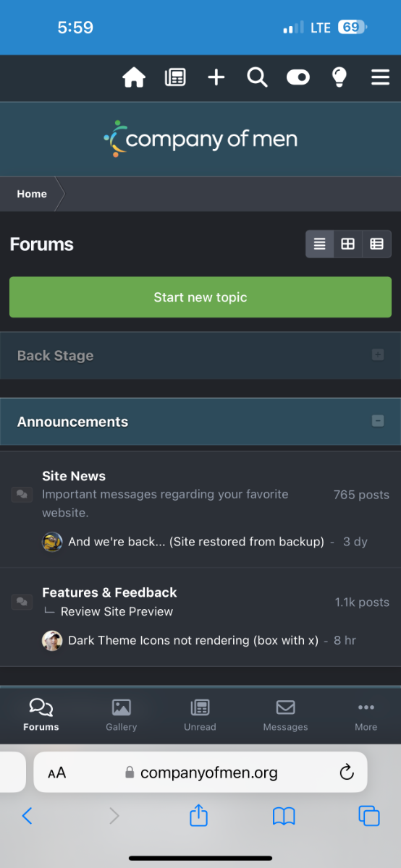
Task: Switch to grid view layout
Action: (348, 244)
